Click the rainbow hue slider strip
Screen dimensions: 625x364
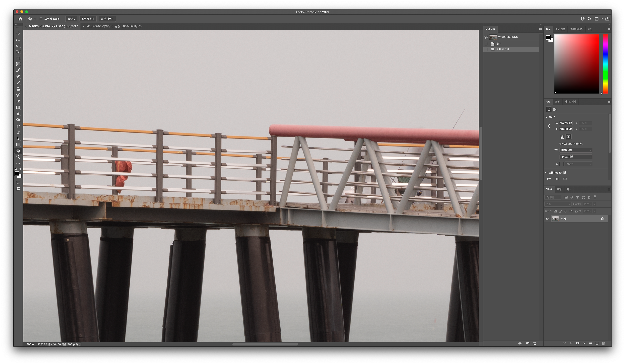coord(605,64)
